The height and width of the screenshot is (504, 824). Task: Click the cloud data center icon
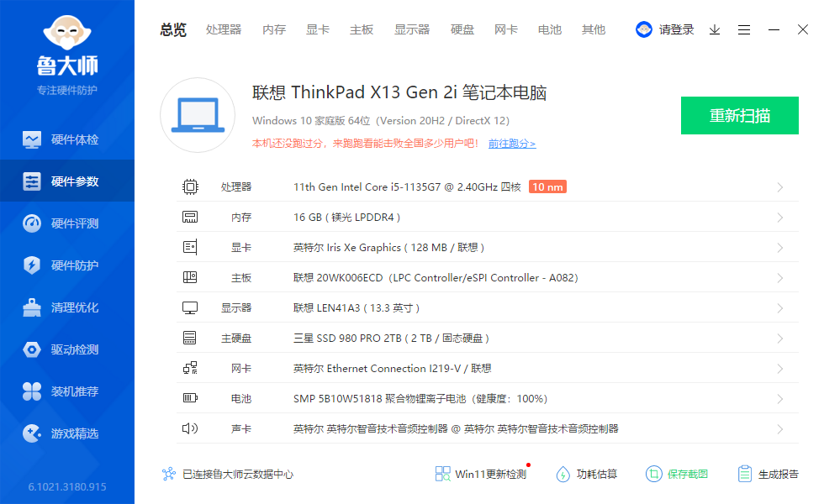[169, 474]
